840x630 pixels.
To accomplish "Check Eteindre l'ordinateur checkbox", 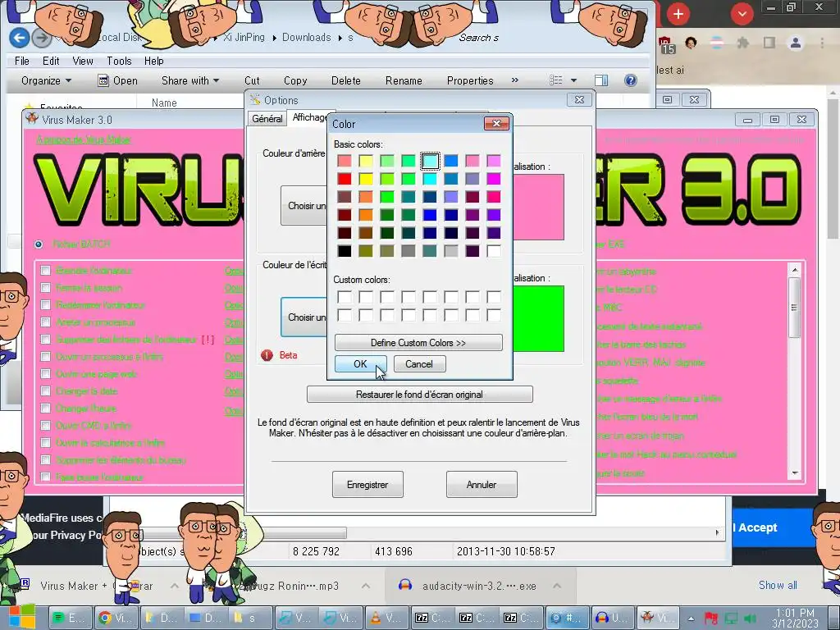I will (46, 271).
